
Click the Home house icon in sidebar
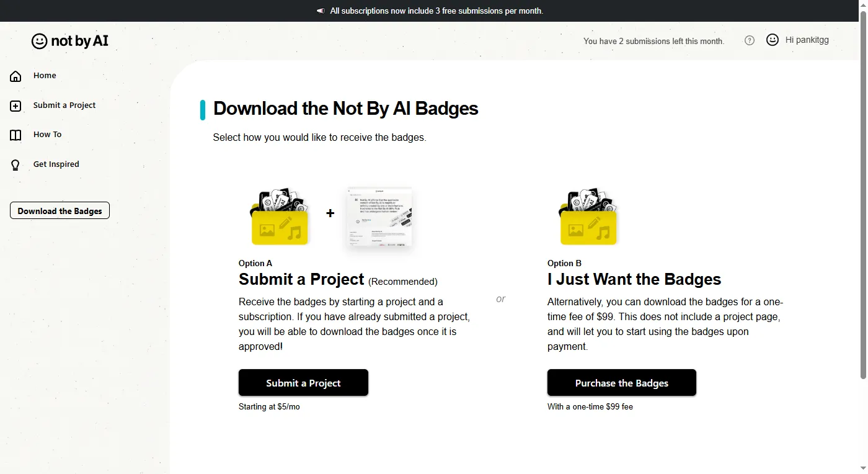(x=15, y=76)
